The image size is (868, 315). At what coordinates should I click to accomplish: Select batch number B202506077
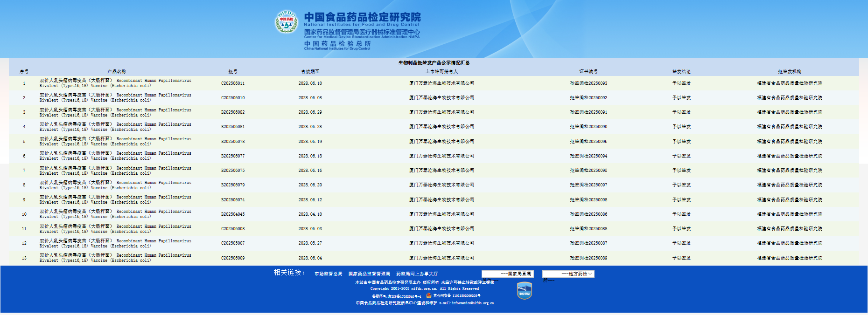pyautogui.click(x=233, y=156)
